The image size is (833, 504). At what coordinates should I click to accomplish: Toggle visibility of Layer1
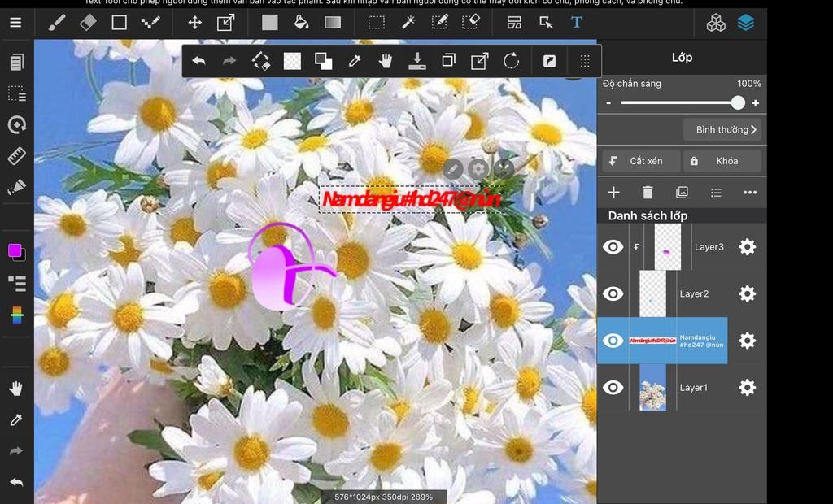(x=613, y=388)
